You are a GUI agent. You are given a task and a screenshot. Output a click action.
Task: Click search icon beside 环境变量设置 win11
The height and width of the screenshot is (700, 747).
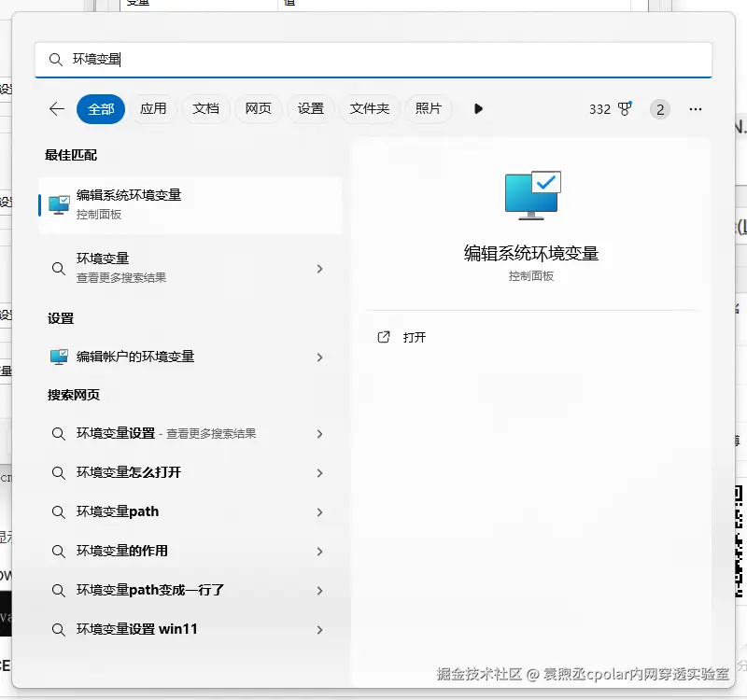[58, 629]
